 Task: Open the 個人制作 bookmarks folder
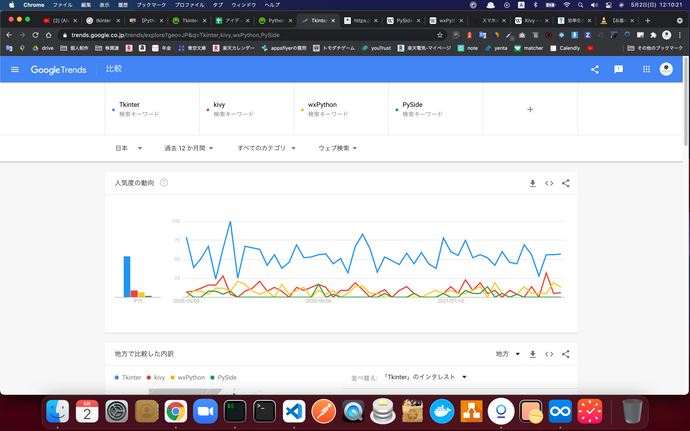(x=73, y=48)
